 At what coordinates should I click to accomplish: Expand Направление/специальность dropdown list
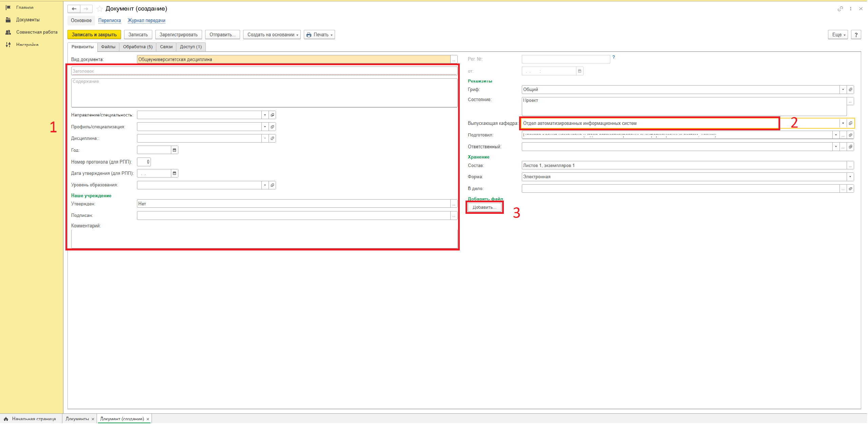pos(265,115)
